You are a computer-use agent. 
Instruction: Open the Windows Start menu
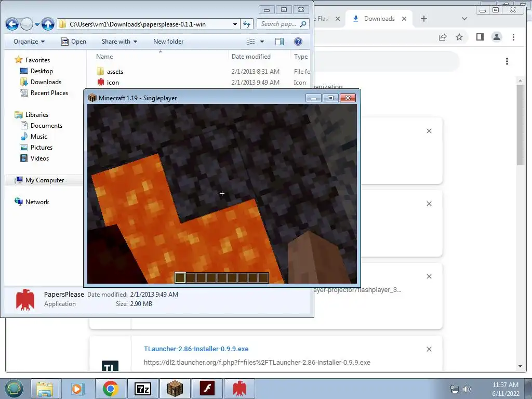[14, 389]
